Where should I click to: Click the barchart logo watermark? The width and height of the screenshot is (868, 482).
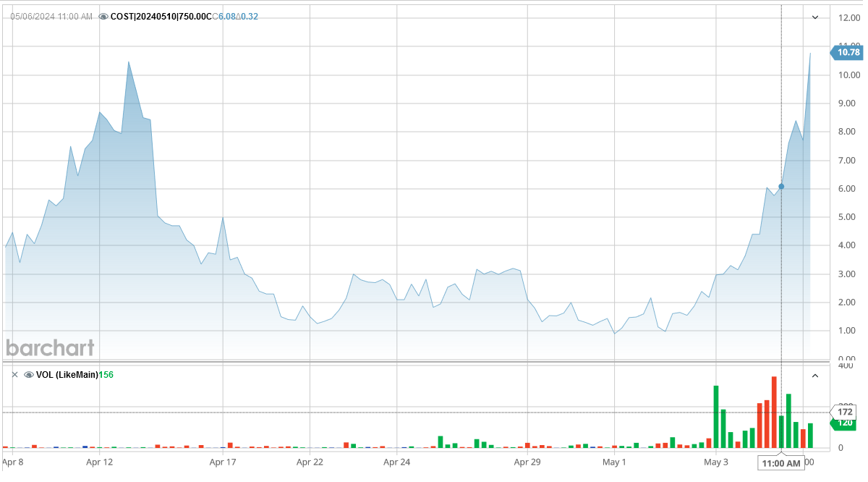50,348
